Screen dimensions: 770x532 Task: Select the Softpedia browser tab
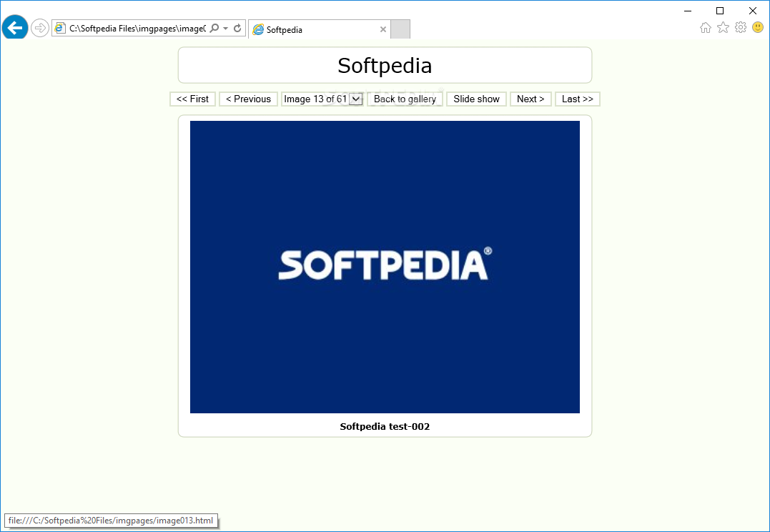(x=319, y=29)
